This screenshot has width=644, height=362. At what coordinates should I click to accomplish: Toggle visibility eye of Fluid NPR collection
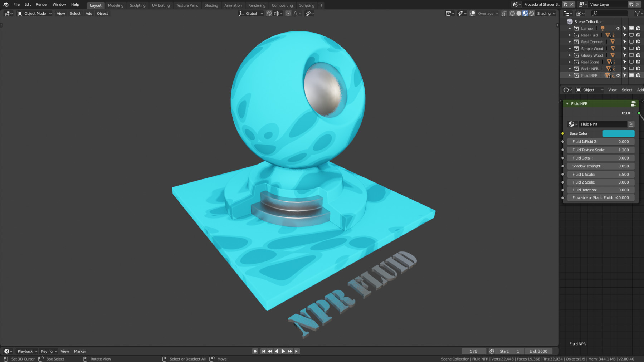pyautogui.click(x=618, y=75)
